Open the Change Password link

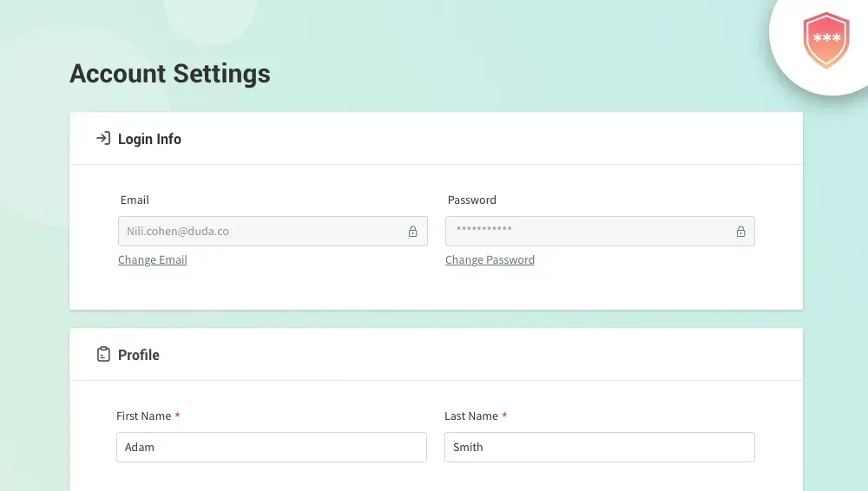point(490,259)
